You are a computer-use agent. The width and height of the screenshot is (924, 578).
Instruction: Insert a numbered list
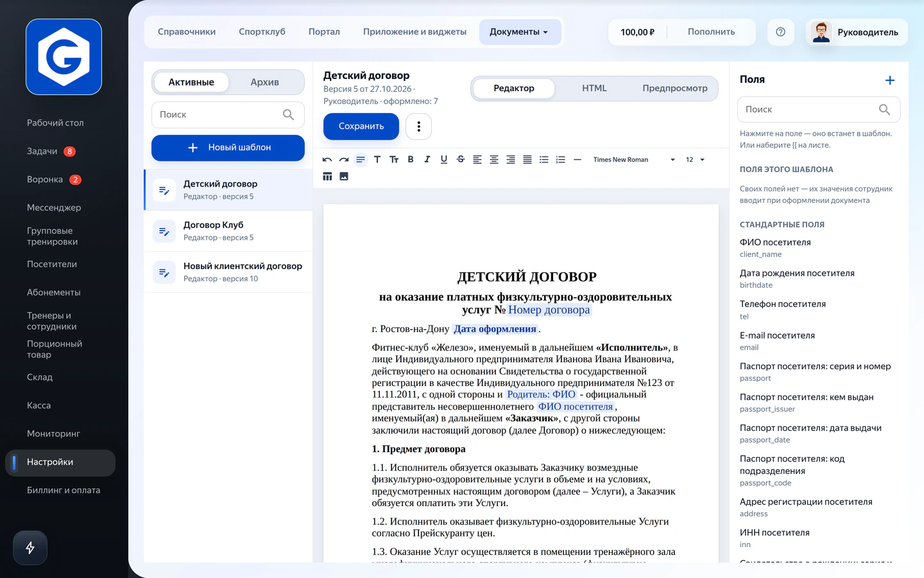pos(561,160)
